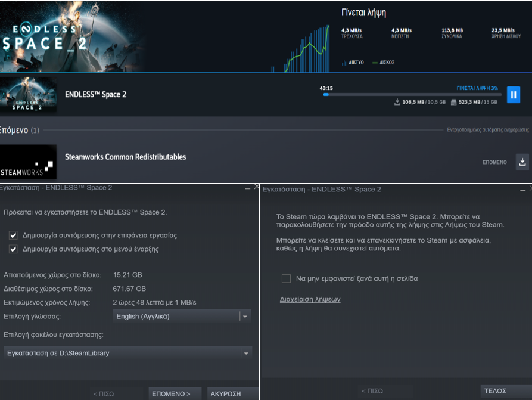Click 'Ενεργοποιημένες αυτόματες ενημερώσεις' text
Image resolution: width=532 pixels, height=400 pixels.
click(x=487, y=130)
